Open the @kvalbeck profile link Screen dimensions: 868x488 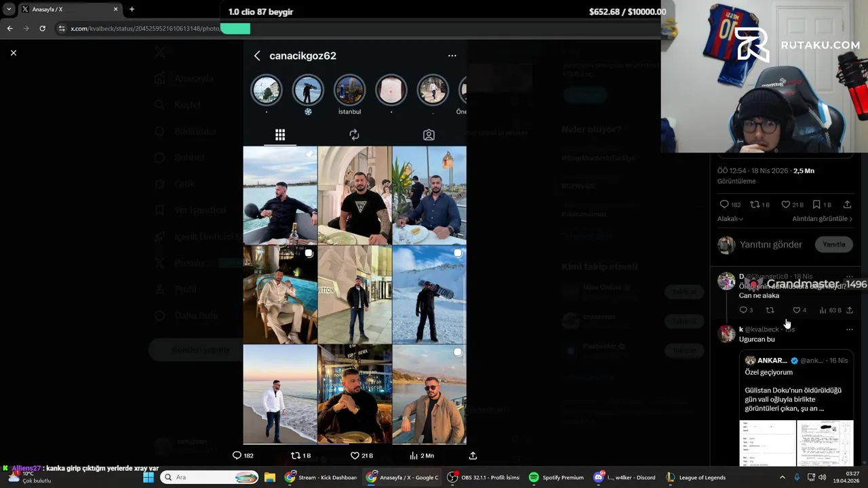tap(762, 329)
